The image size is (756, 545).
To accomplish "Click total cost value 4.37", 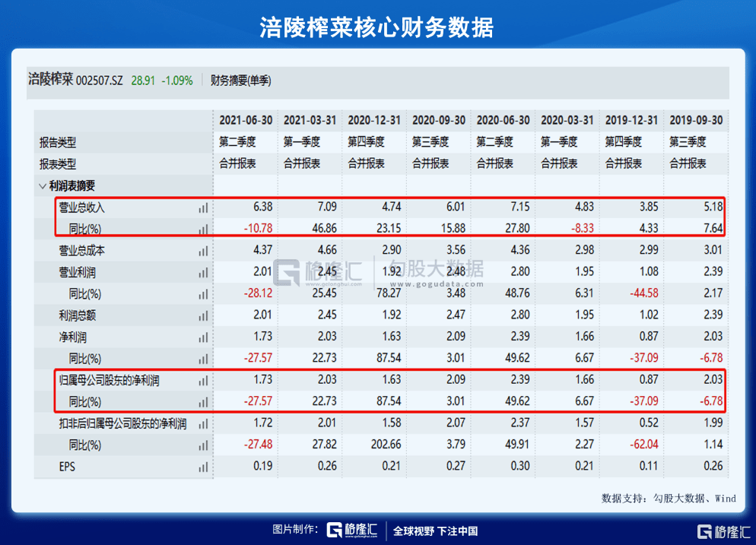I will 262,249.
